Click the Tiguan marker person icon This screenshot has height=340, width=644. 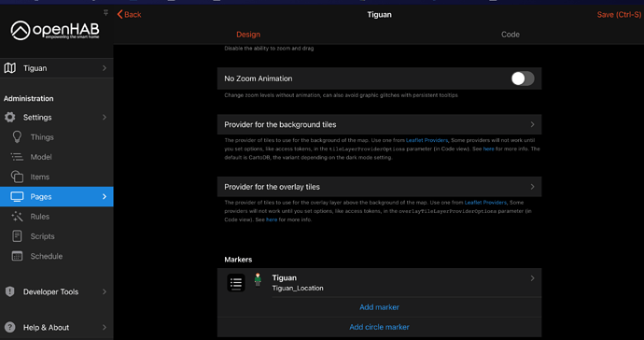[x=258, y=279]
